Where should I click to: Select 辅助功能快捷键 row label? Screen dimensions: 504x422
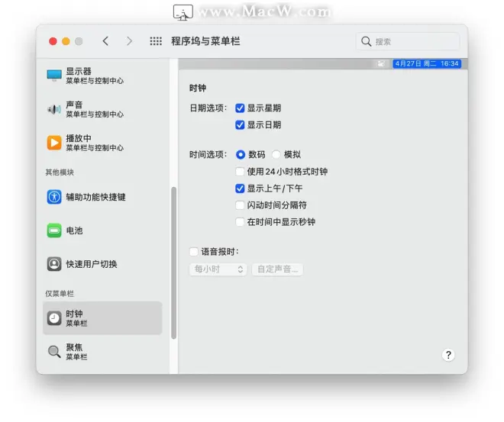[x=95, y=197]
